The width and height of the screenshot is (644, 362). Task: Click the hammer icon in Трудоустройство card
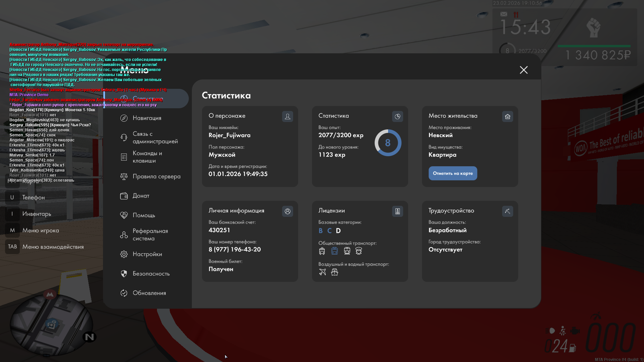click(507, 212)
